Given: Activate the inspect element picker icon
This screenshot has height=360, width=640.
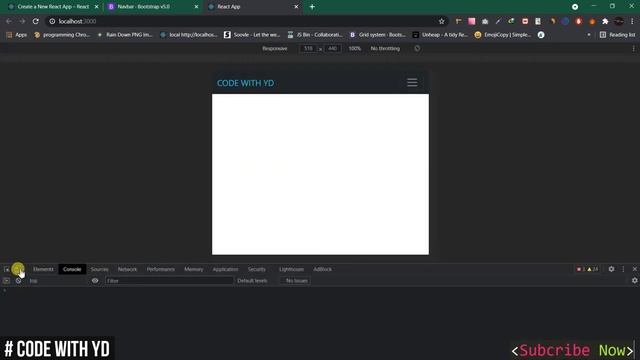Looking at the screenshot, I should click(6, 269).
